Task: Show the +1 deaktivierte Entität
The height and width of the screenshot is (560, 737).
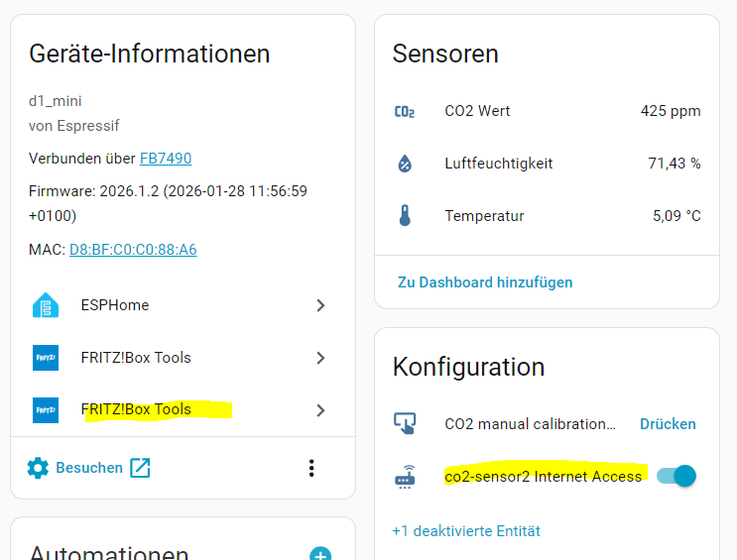Action: click(x=466, y=531)
